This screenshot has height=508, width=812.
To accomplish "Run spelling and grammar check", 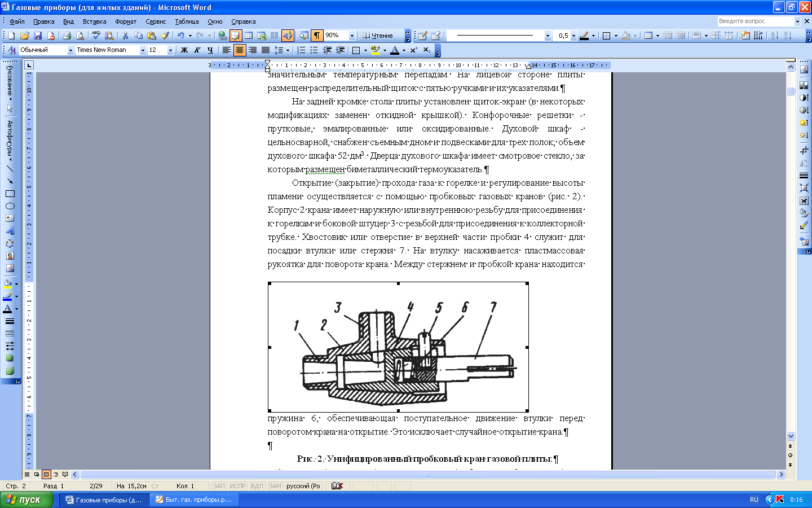I will pos(96,36).
